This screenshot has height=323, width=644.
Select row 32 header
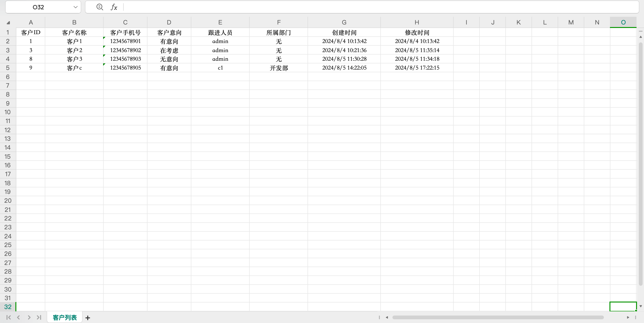[8, 307]
